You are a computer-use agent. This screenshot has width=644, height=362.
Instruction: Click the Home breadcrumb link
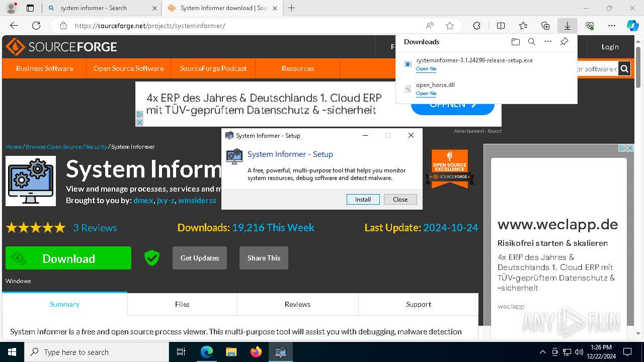(14, 147)
